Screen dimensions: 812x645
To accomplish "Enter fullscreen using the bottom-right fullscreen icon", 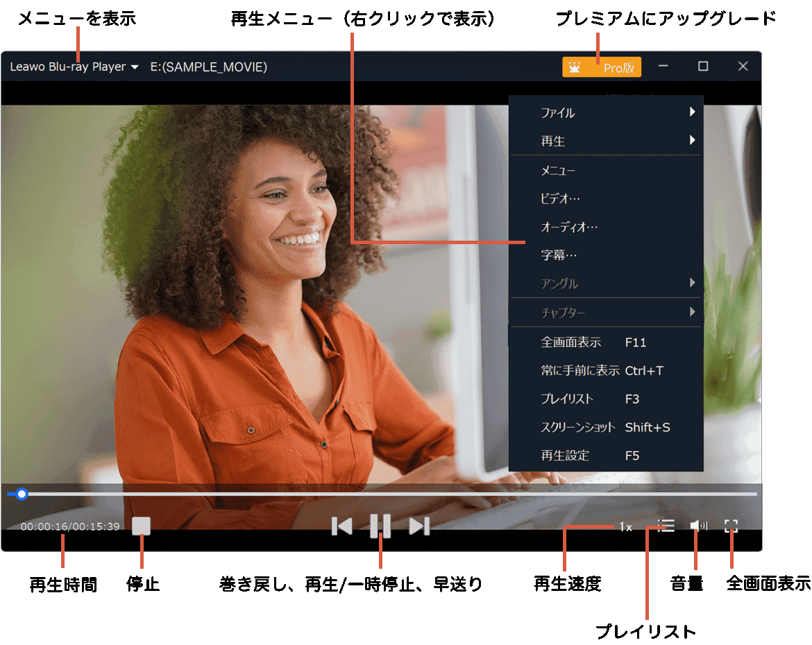I will coord(731,526).
